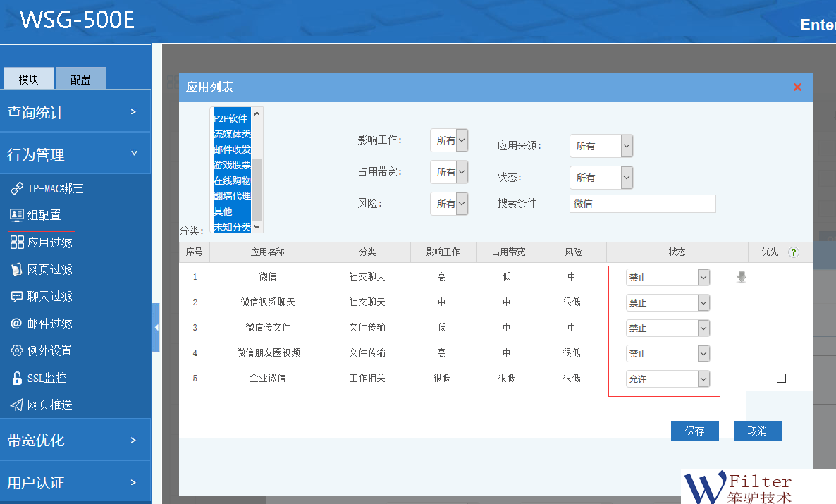Click the 应用过滤 grid icon
This screenshot has height=504, width=836.
17,242
